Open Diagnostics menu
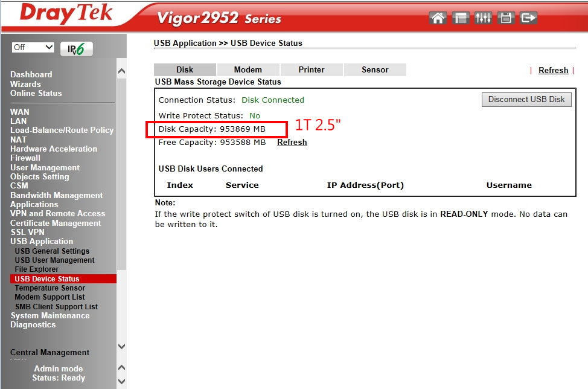This screenshot has width=588, height=389. click(x=33, y=325)
